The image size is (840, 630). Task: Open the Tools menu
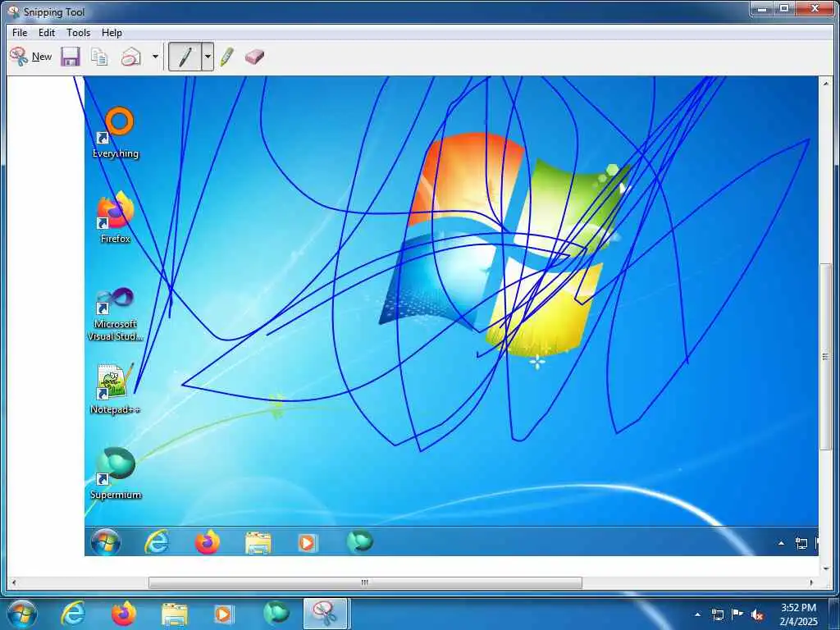tap(78, 33)
